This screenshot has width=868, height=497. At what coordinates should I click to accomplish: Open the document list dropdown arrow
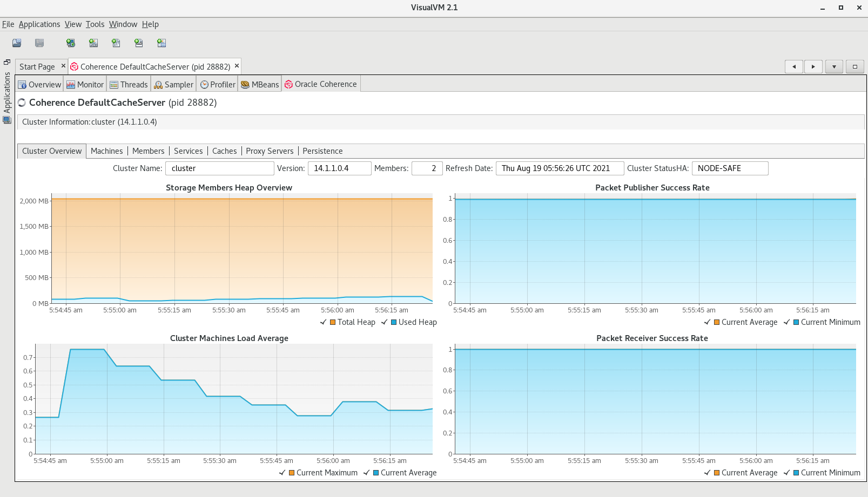tap(834, 67)
